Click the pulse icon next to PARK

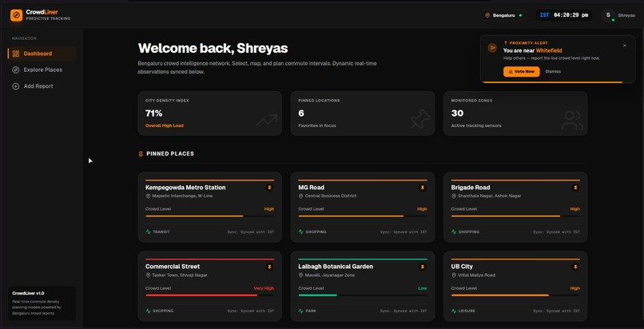click(x=301, y=311)
